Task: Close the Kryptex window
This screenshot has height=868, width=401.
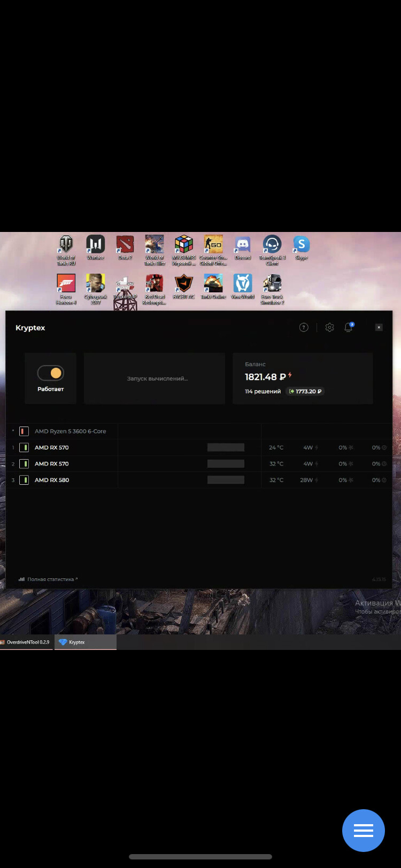Action: pos(379,328)
